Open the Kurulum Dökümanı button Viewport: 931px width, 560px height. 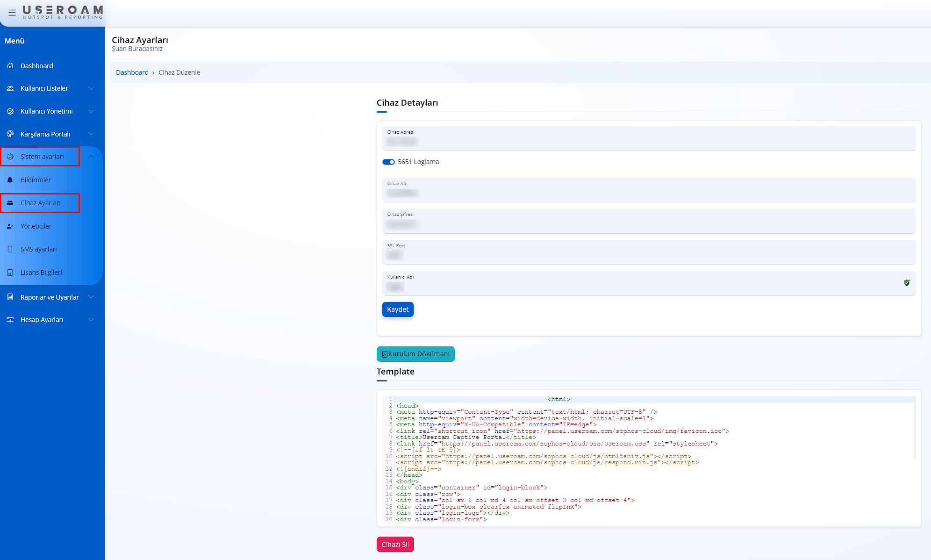tap(415, 354)
